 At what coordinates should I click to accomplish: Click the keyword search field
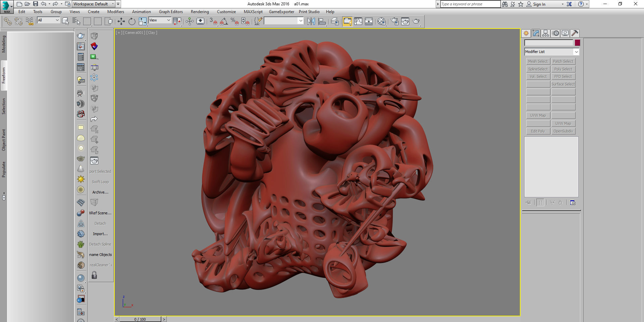(470, 4)
